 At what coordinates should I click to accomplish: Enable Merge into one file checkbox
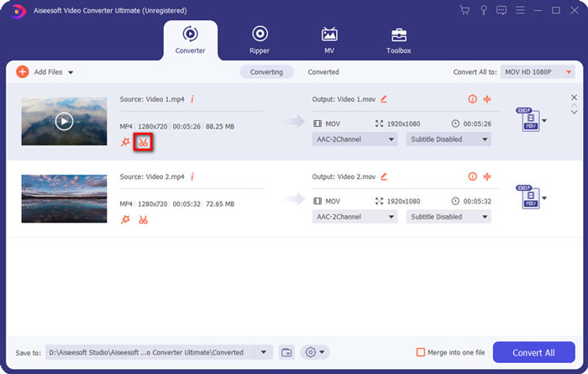click(421, 352)
